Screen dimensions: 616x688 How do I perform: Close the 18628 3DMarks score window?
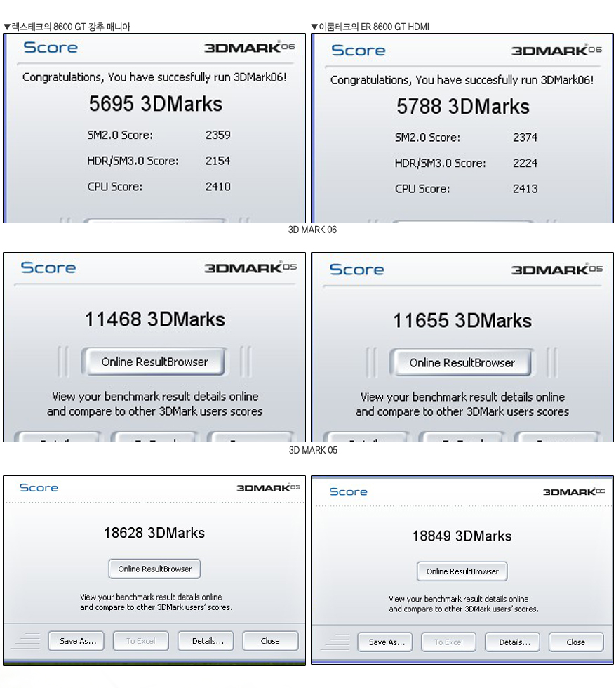[x=271, y=641]
